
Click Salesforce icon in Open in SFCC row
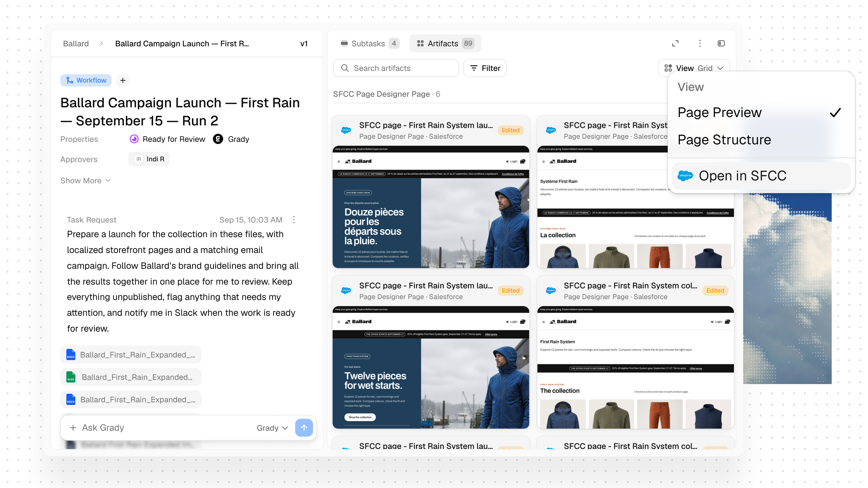(x=685, y=176)
